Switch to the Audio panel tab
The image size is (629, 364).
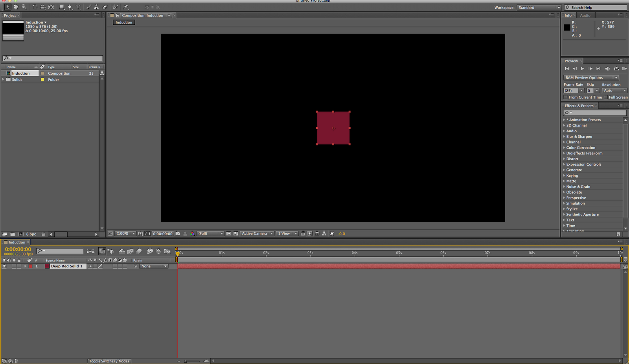pos(585,15)
